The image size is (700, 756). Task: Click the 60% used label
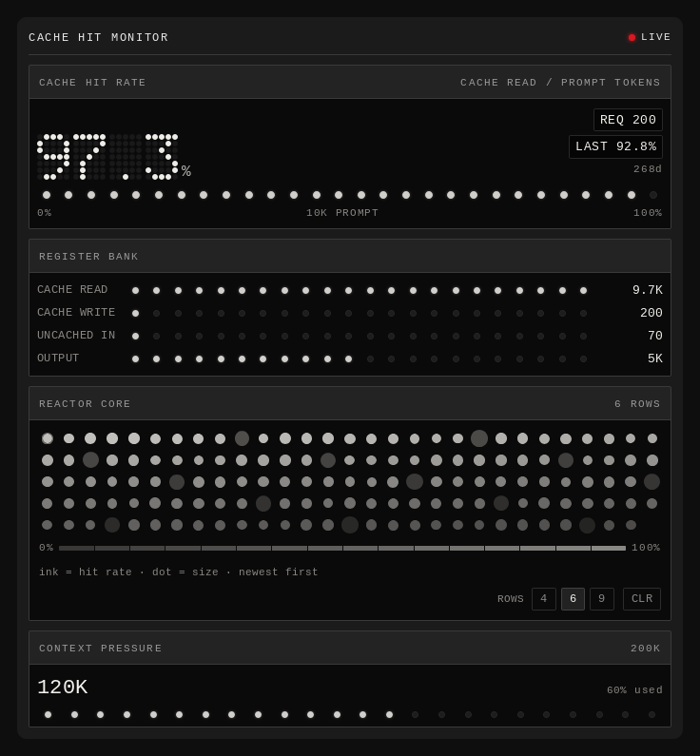coord(634,690)
